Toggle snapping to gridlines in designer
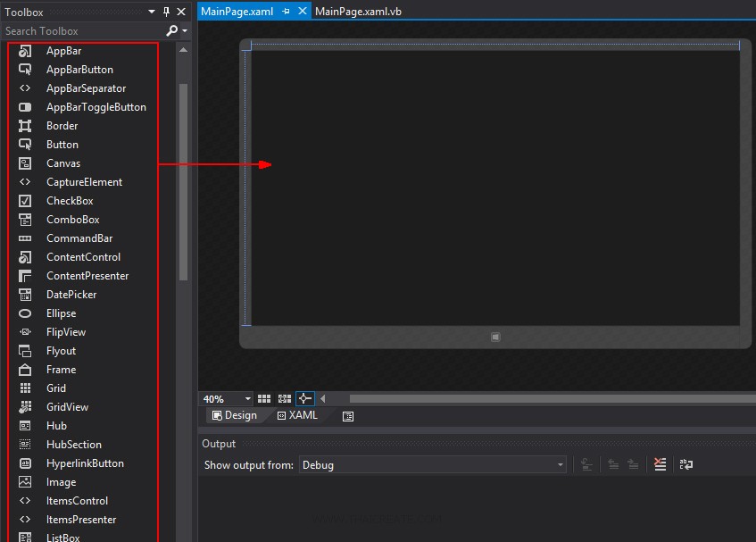 tap(285, 399)
